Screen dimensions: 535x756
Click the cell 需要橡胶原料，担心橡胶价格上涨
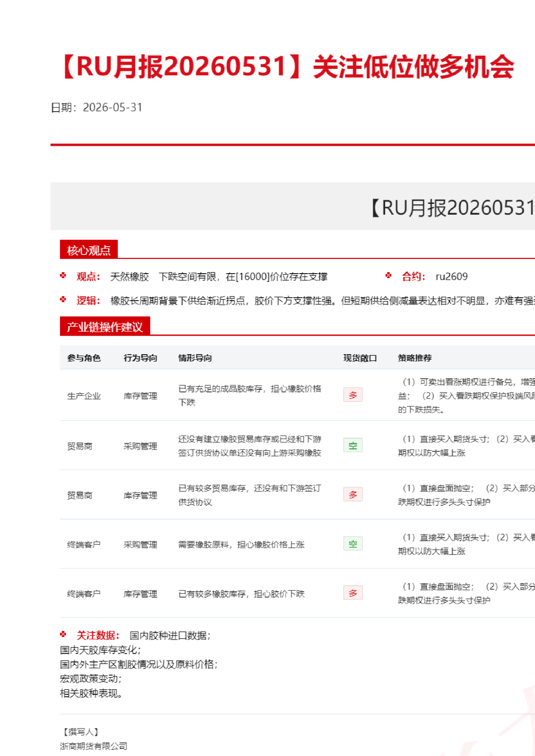(x=241, y=544)
